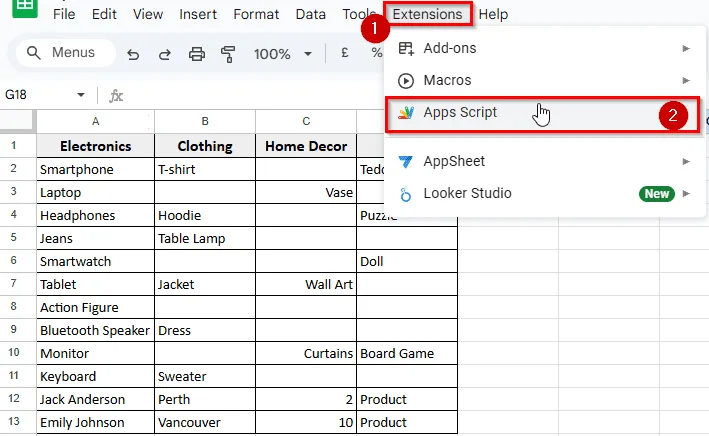Select the Action Figure cell

coord(95,308)
